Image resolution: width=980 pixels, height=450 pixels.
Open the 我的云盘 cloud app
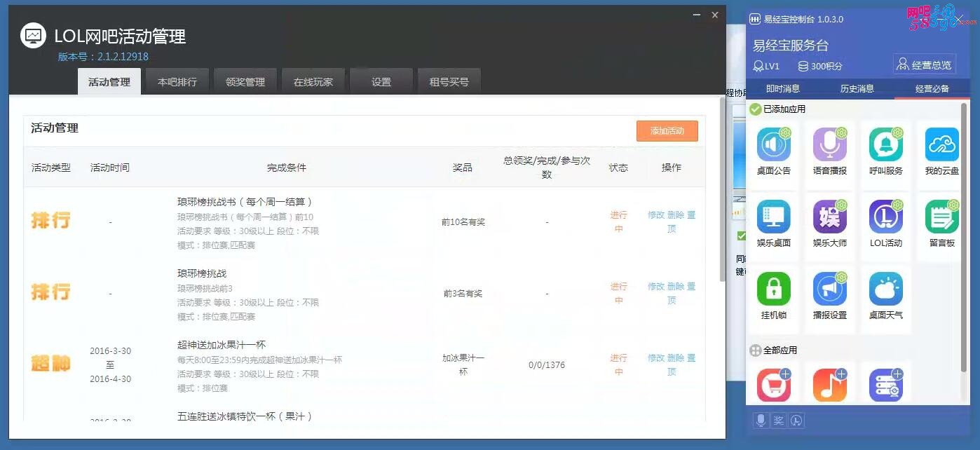click(942, 145)
